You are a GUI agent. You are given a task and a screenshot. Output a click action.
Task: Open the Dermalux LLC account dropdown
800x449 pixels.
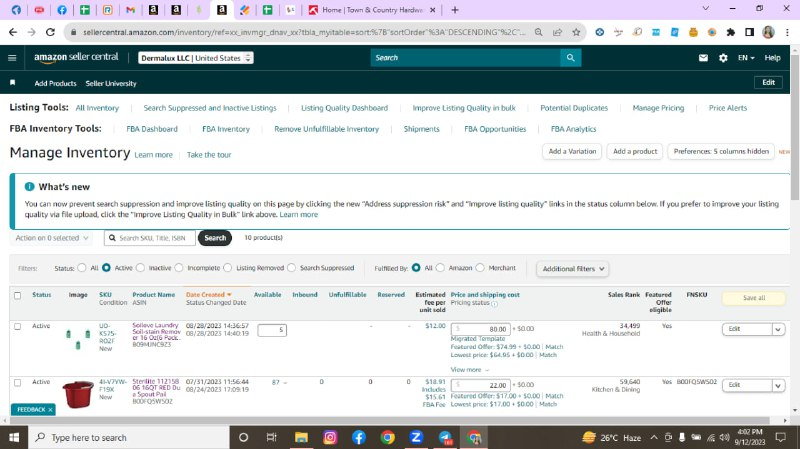(196, 58)
